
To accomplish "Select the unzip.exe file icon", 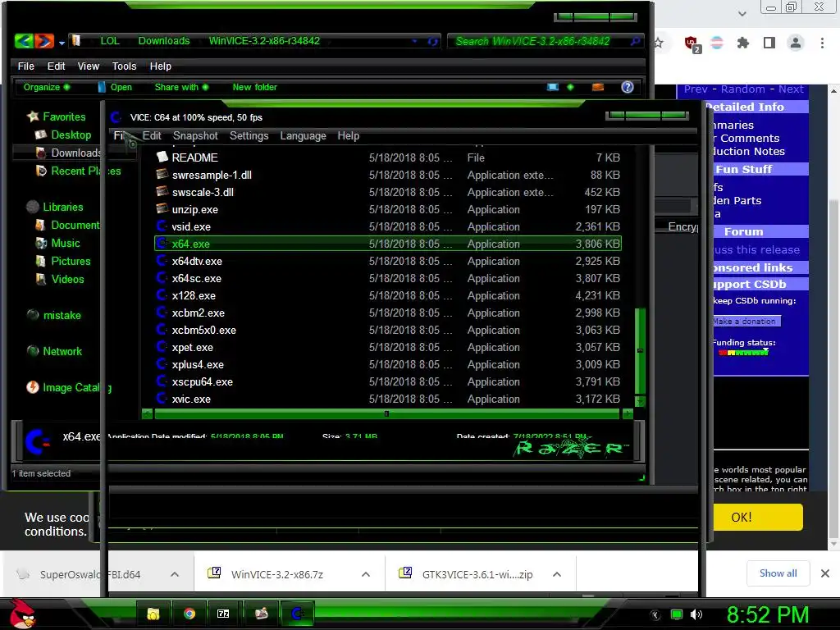I will pyautogui.click(x=162, y=209).
